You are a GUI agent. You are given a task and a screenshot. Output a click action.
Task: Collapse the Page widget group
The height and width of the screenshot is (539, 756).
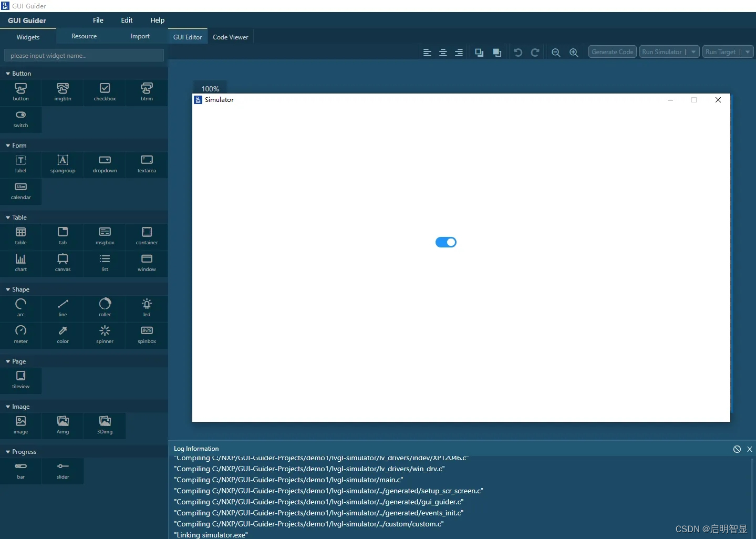(8, 361)
